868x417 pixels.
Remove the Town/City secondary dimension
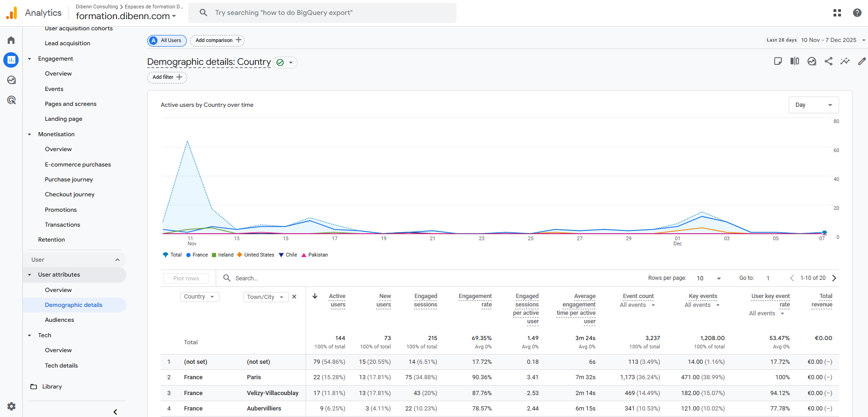click(294, 297)
